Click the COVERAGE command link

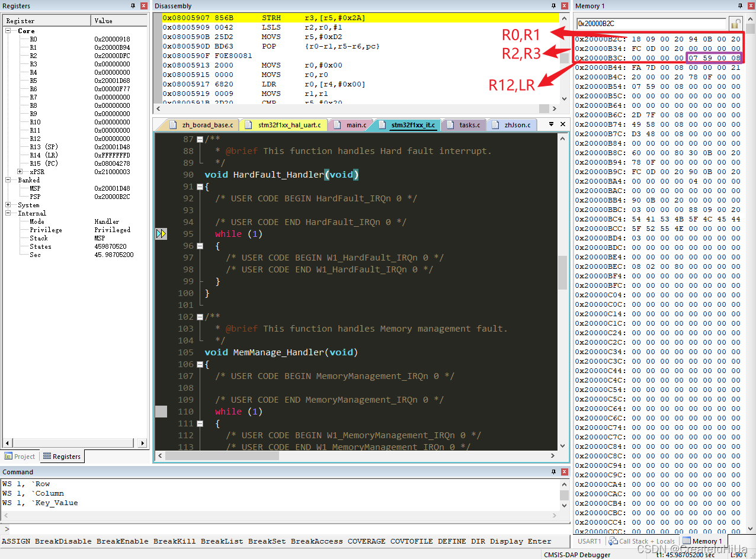(x=366, y=541)
